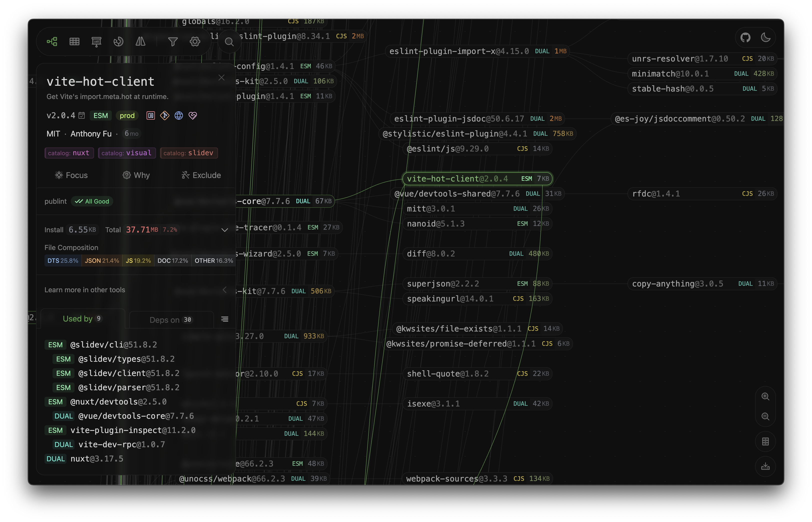
Task: Open the filter funnel panel
Action: pyautogui.click(x=173, y=42)
